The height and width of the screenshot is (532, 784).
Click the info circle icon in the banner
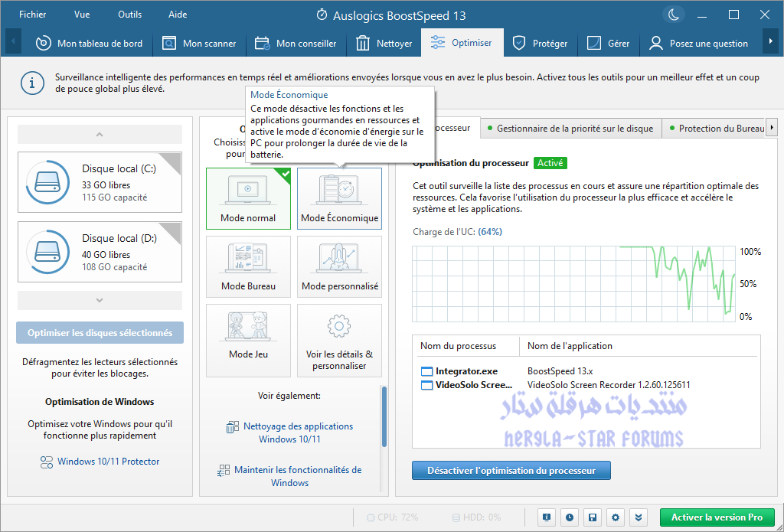[32, 83]
